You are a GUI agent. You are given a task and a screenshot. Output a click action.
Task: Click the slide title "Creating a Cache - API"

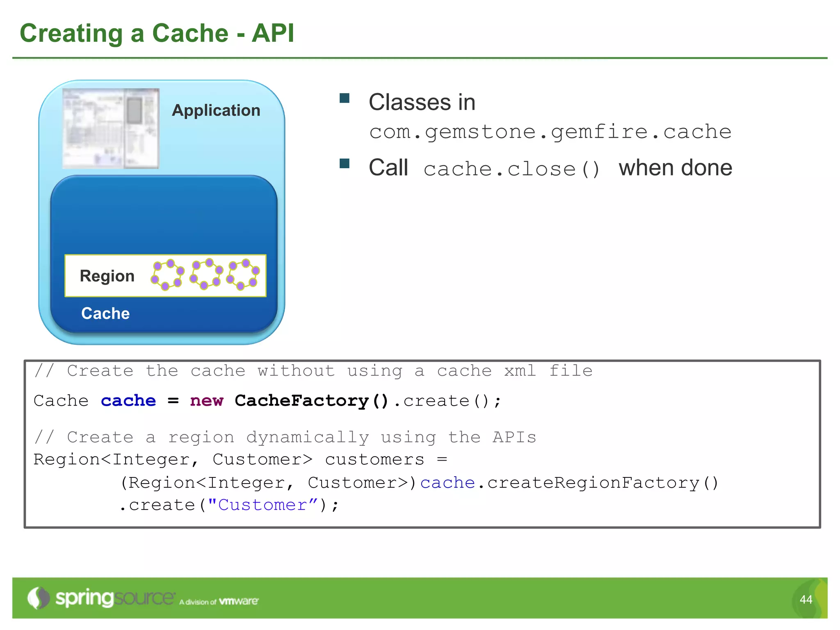point(157,33)
